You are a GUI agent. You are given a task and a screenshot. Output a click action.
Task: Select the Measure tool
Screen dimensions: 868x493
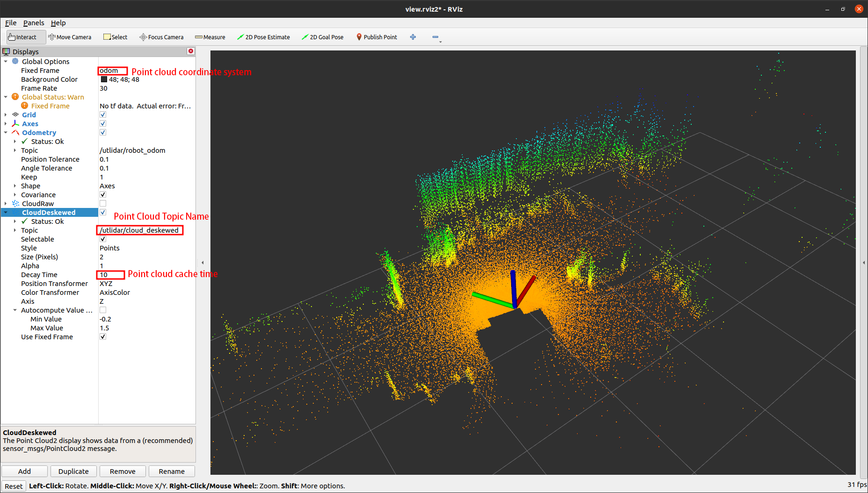point(210,37)
